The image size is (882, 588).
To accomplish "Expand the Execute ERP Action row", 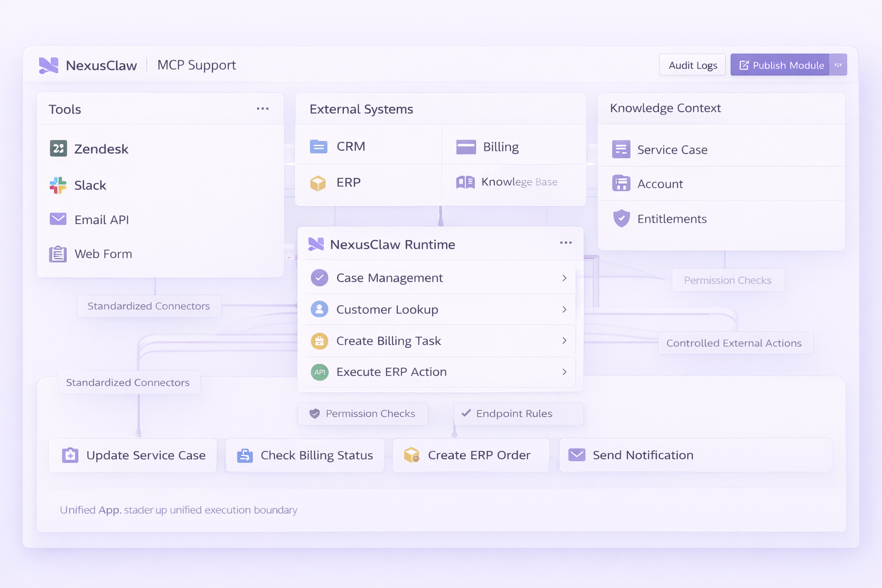I will 564,372.
